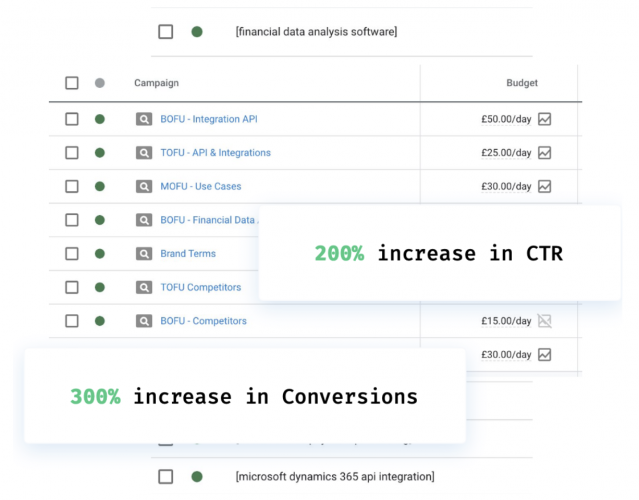
Task: Edit MOFU - Use Cases £30.00/day budget
Action: click(506, 186)
